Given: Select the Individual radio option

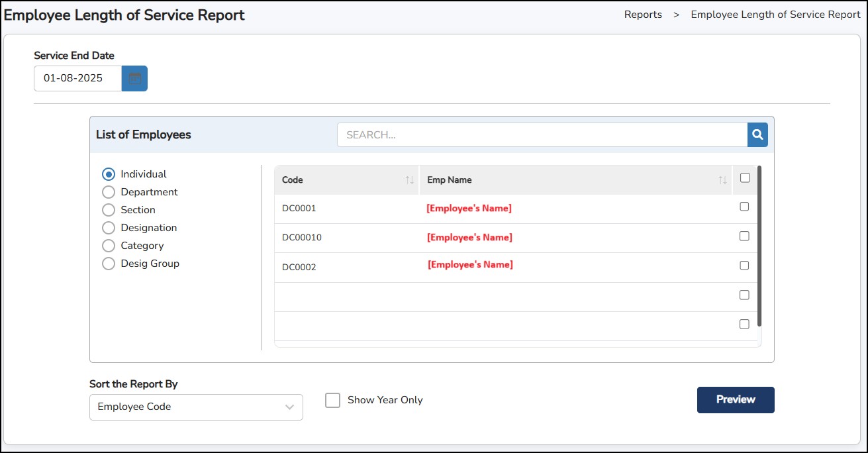Looking at the screenshot, I should click(x=109, y=174).
